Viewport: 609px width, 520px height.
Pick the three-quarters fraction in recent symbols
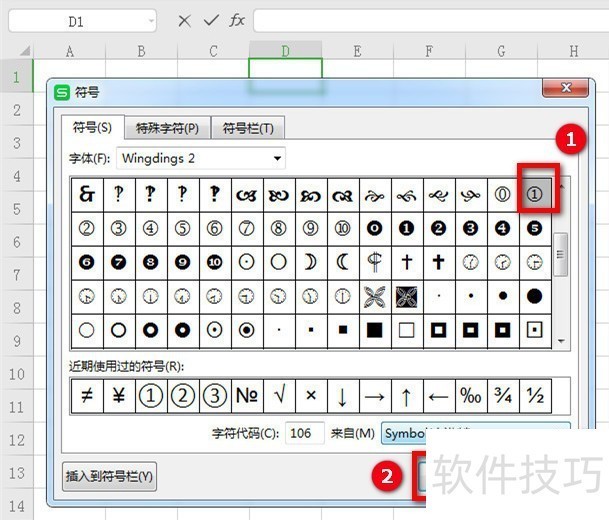click(x=502, y=396)
